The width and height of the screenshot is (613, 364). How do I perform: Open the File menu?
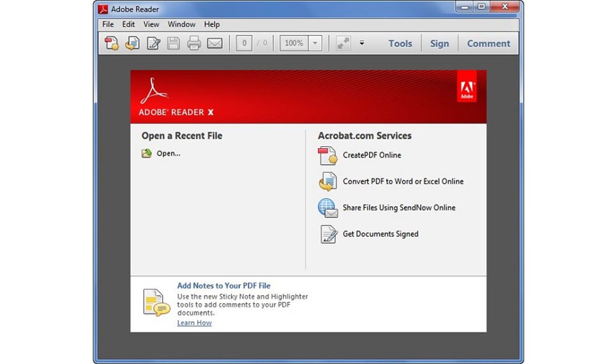click(108, 24)
